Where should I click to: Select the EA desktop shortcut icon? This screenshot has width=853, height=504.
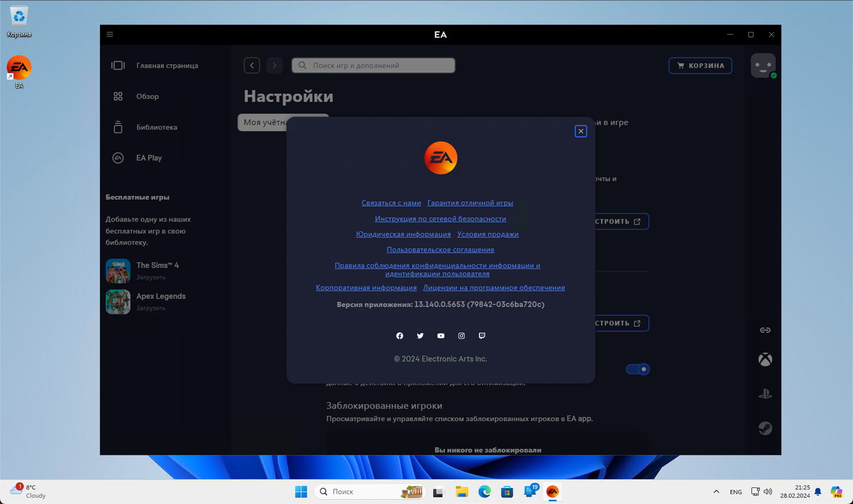[19, 72]
